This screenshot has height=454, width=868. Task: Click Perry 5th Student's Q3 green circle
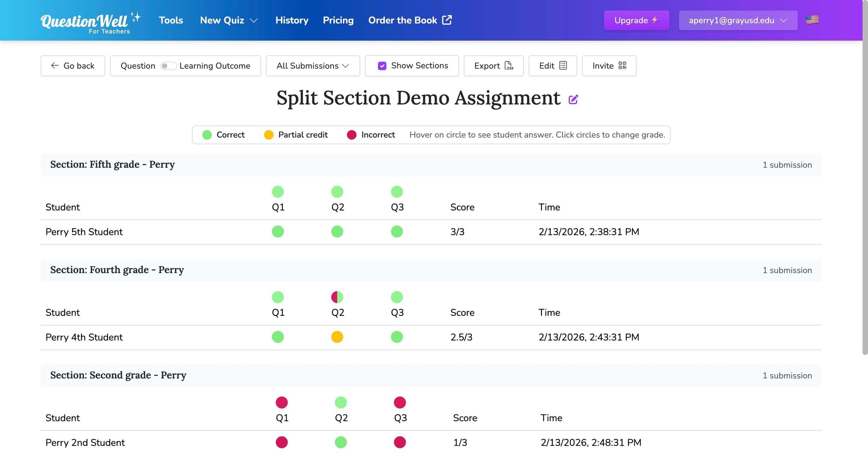[397, 232]
